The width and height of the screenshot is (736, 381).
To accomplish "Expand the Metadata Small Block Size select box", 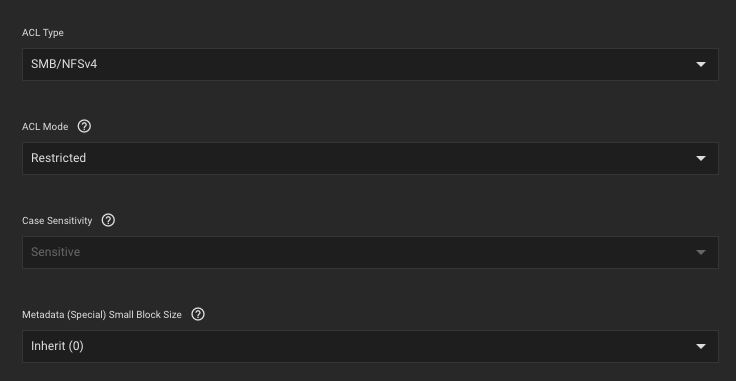I will tap(370, 346).
